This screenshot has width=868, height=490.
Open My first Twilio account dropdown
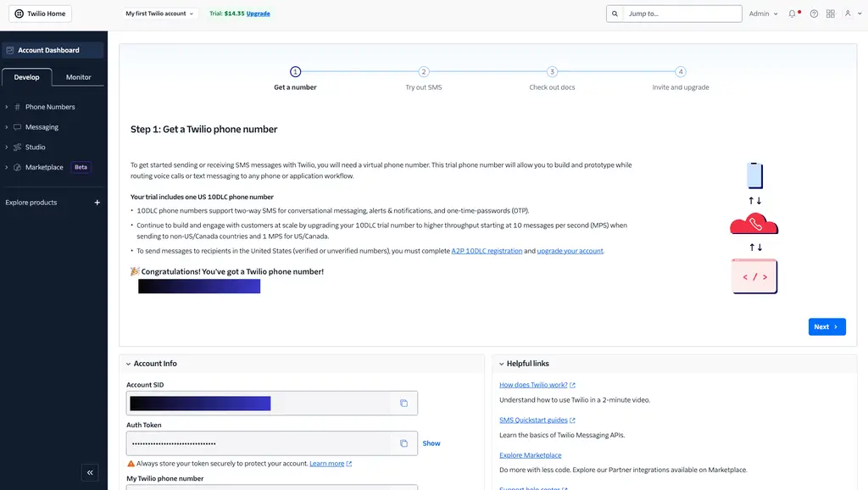[x=159, y=14]
